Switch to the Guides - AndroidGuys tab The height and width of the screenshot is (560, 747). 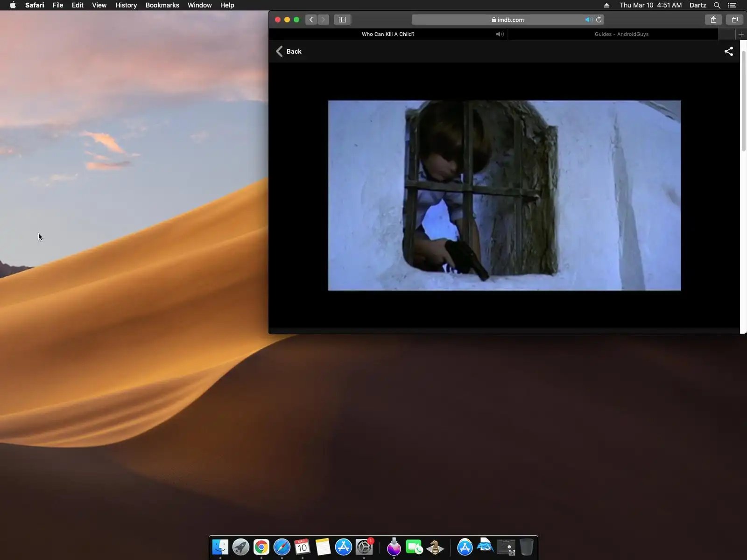click(621, 34)
